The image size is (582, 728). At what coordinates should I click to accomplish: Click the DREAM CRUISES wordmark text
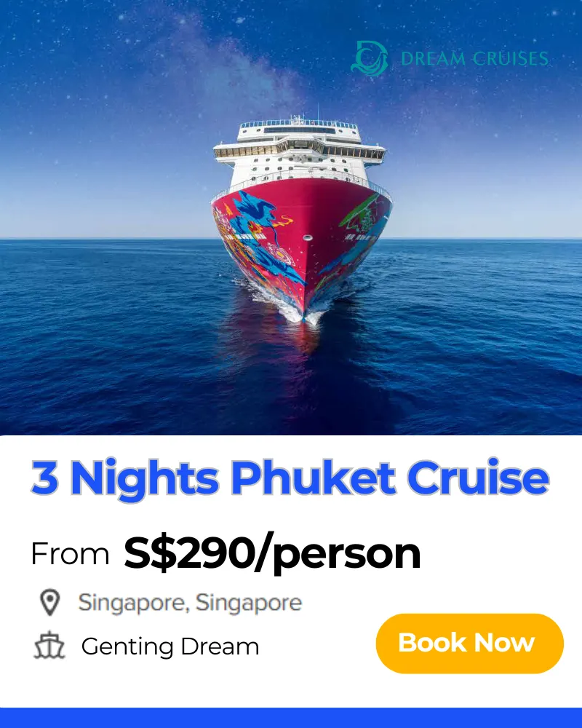click(474, 59)
